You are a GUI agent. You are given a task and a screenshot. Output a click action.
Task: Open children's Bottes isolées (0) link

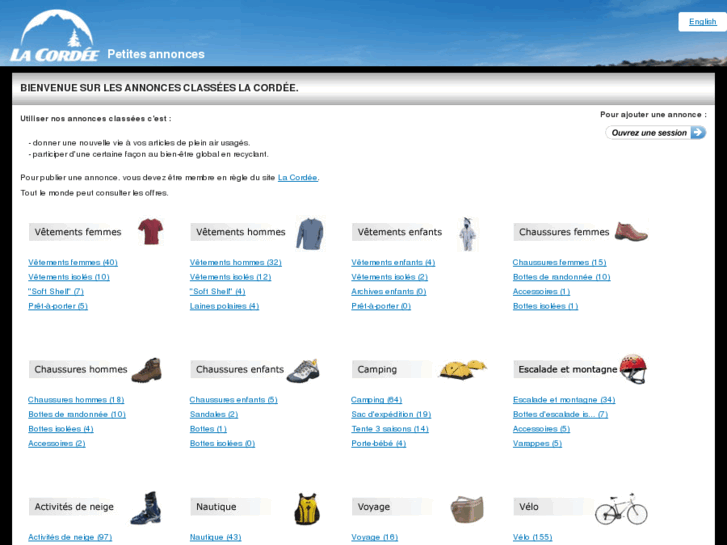pyautogui.click(x=223, y=443)
